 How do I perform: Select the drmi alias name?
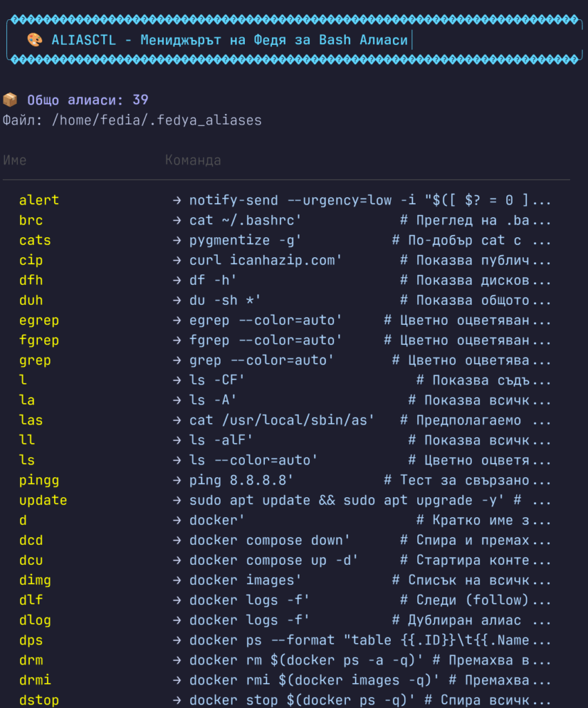35,680
